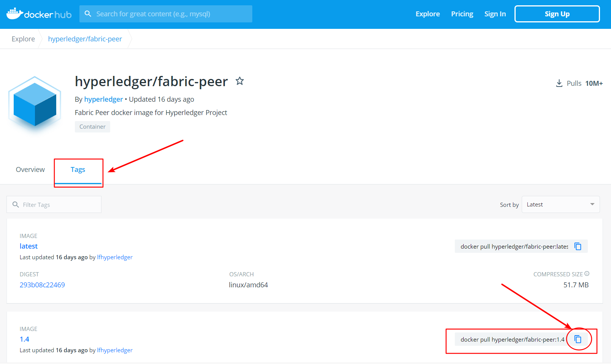Click lfhyperledger under the 1.4 tag
Screen dimensions: 611x364
[115, 350]
